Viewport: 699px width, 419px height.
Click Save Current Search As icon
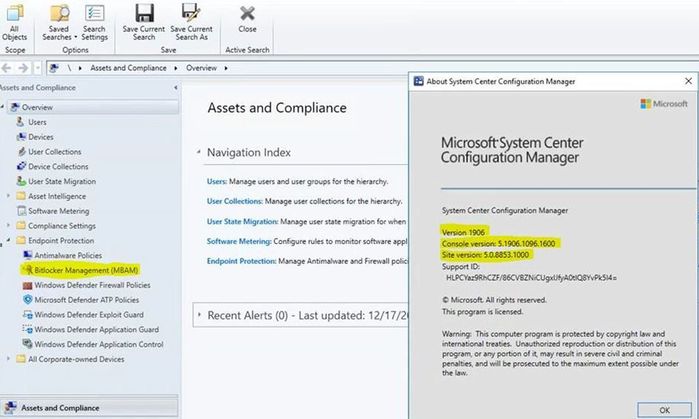191,12
